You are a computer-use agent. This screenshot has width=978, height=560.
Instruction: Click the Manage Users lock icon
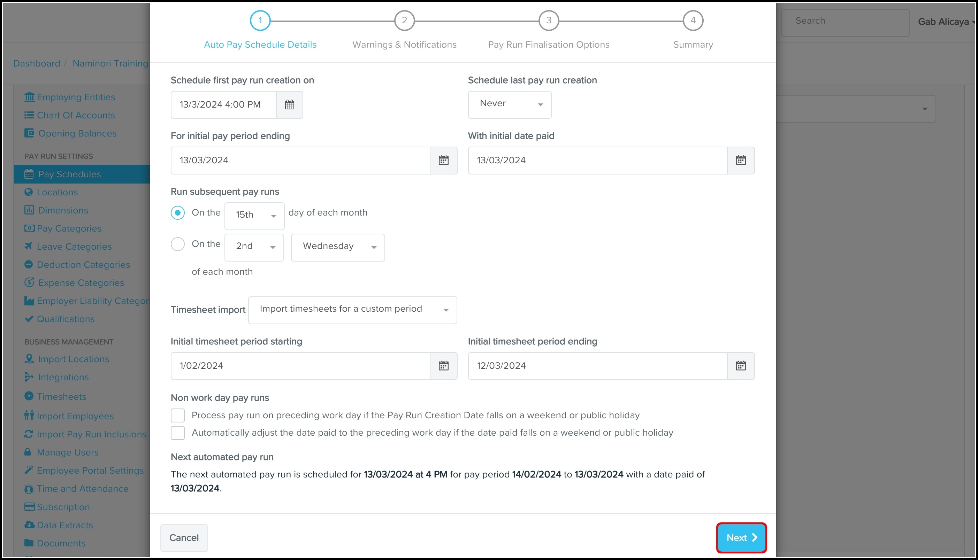coord(28,452)
